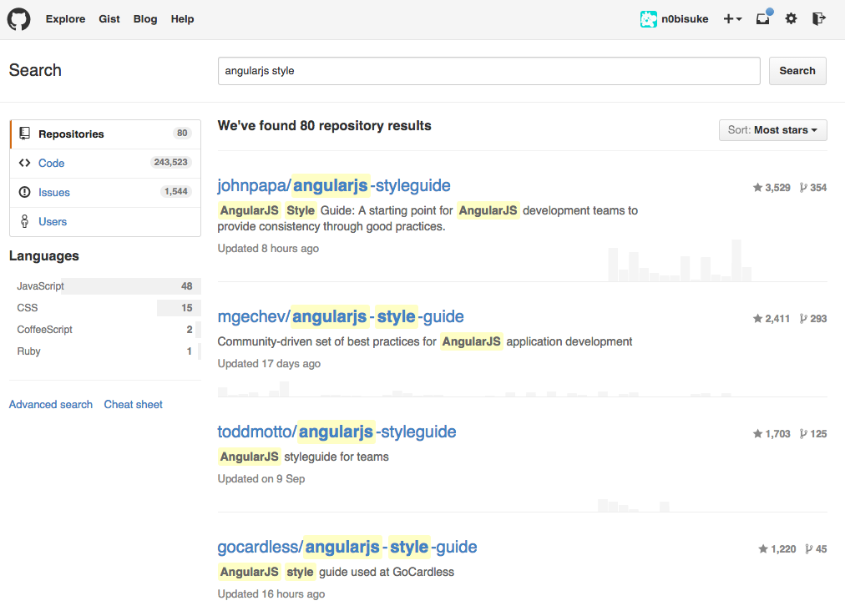The width and height of the screenshot is (845, 616).
Task: Click the Code brackets icon
Action: [x=24, y=163]
